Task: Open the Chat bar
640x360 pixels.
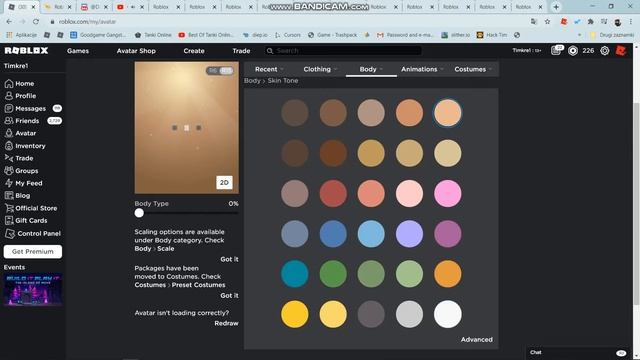Action: pyautogui.click(x=578, y=353)
